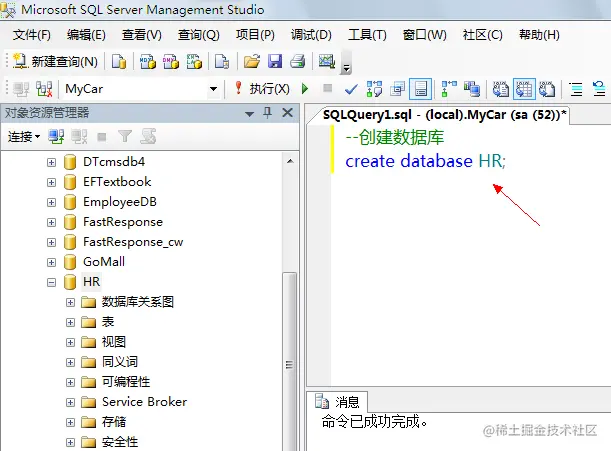Click the Analysis Services XMLA Query icon
This screenshot has height=451, width=611.
[194, 62]
